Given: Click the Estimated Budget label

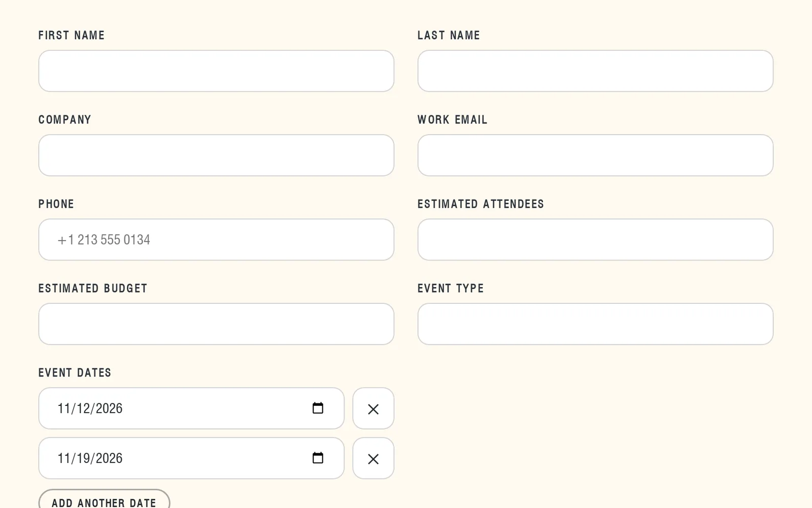Looking at the screenshot, I should coord(93,289).
